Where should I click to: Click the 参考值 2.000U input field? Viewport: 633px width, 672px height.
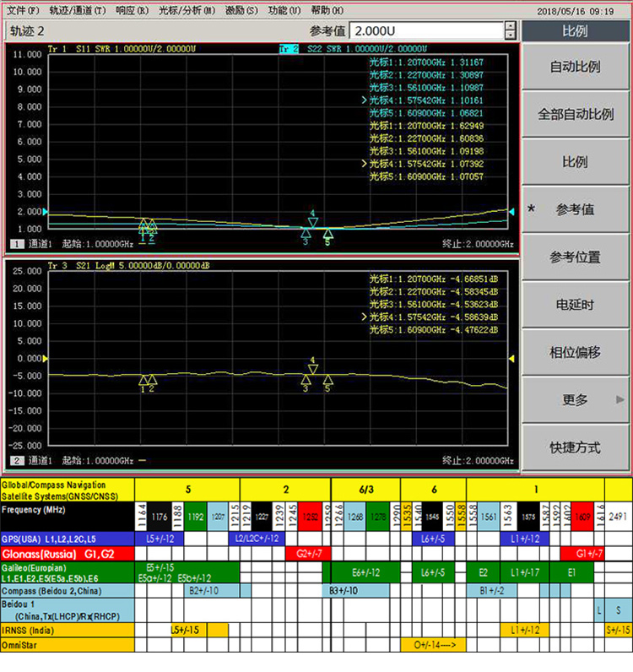[425, 30]
